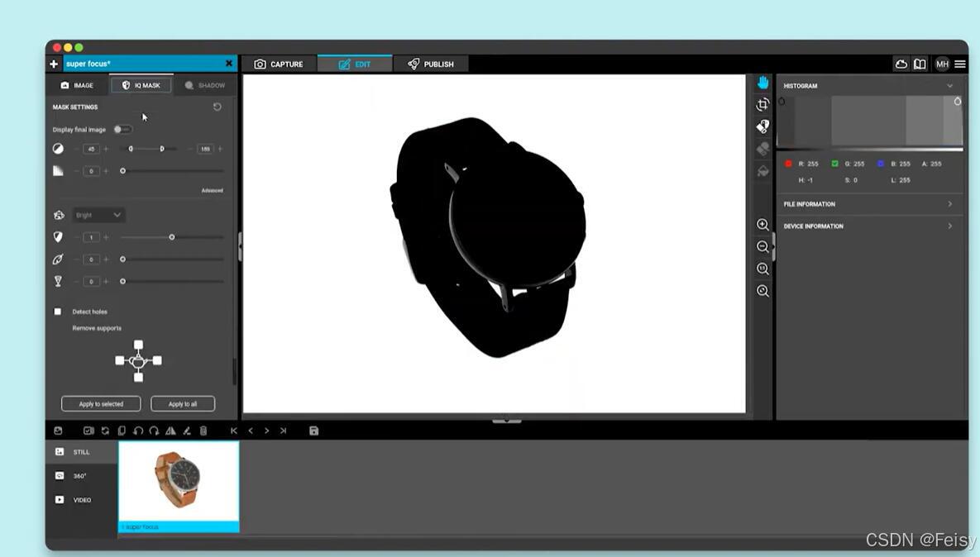Viewport: 980px width, 557px height.
Task: Switch to the Capture tab
Action: 279,64
